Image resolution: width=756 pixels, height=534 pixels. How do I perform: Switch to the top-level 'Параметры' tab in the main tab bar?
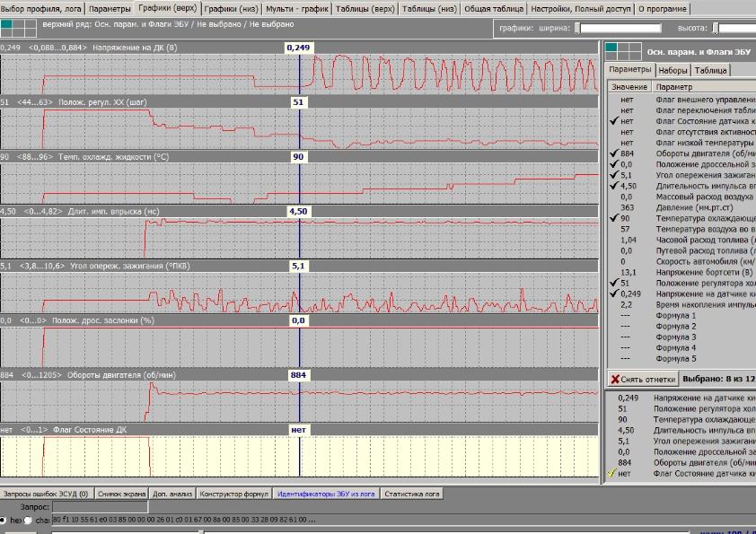[110, 9]
